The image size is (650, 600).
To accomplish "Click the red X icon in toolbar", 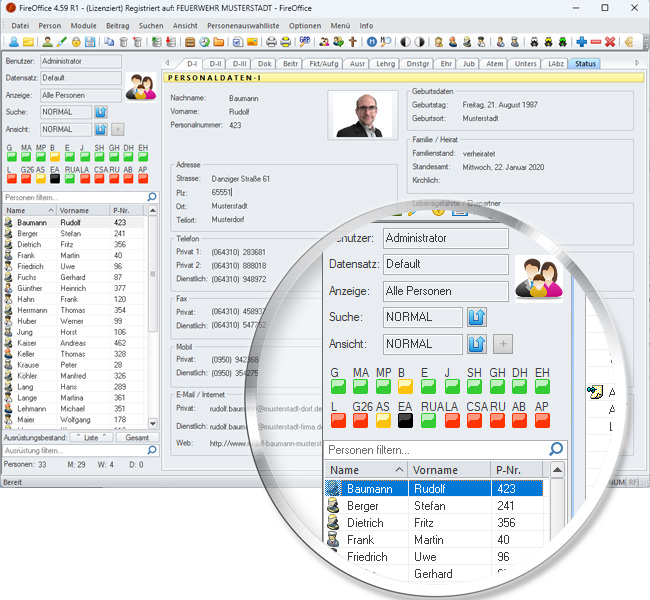I will [x=610, y=42].
